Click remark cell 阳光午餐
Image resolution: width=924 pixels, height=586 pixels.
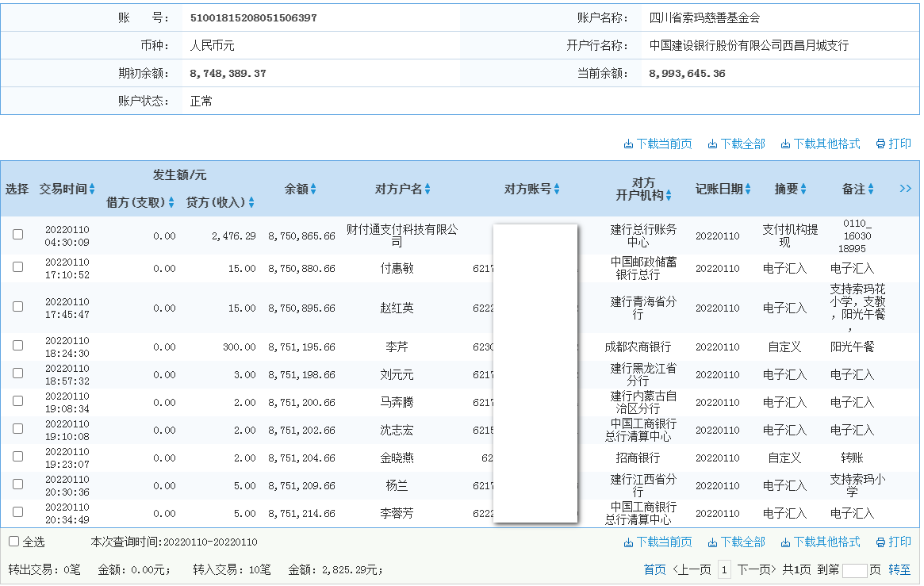[x=852, y=347]
